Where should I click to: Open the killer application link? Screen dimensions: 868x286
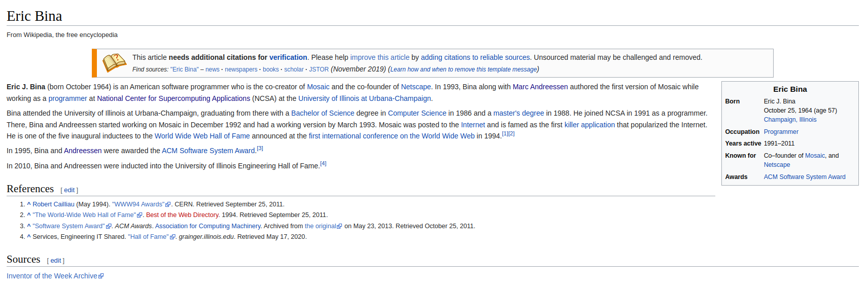coord(589,125)
